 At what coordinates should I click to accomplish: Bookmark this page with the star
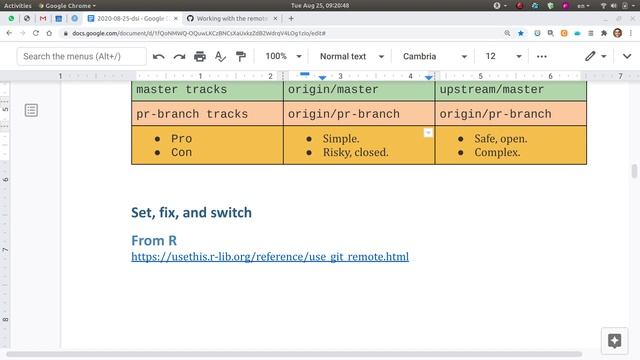tap(521, 33)
